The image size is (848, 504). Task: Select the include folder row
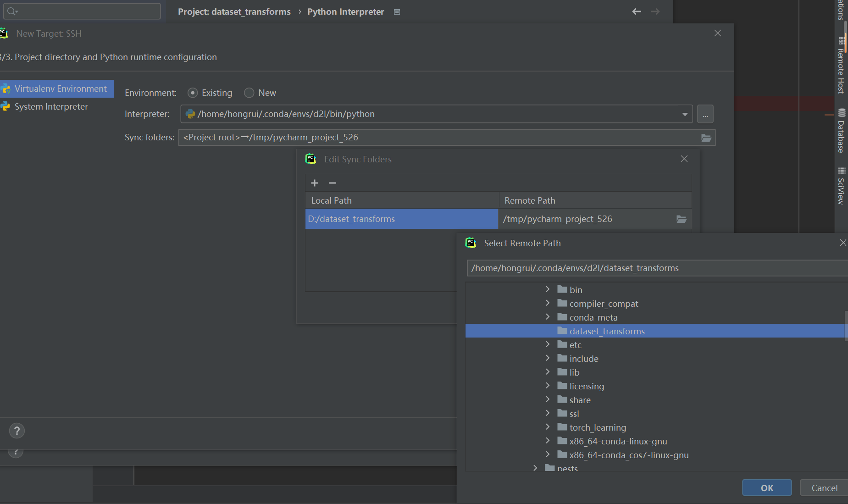655,359
